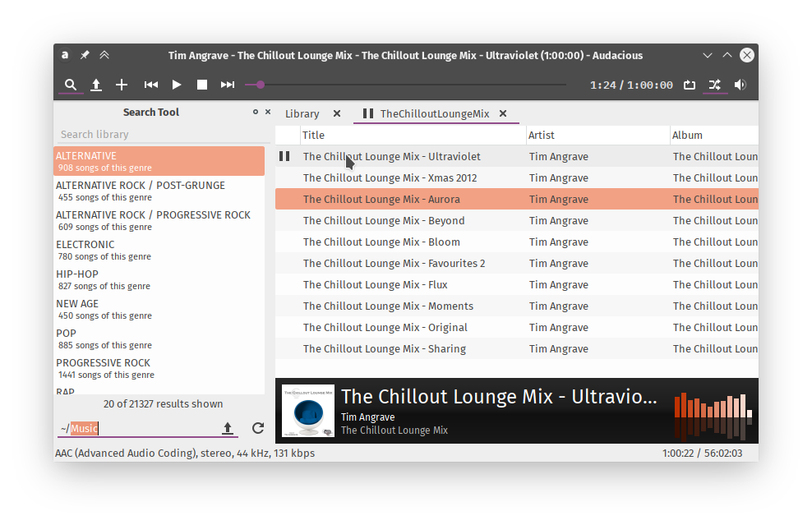This screenshot has height=525, width=812.
Task: Select the ELECTRONIC genre result
Action: tap(159, 250)
